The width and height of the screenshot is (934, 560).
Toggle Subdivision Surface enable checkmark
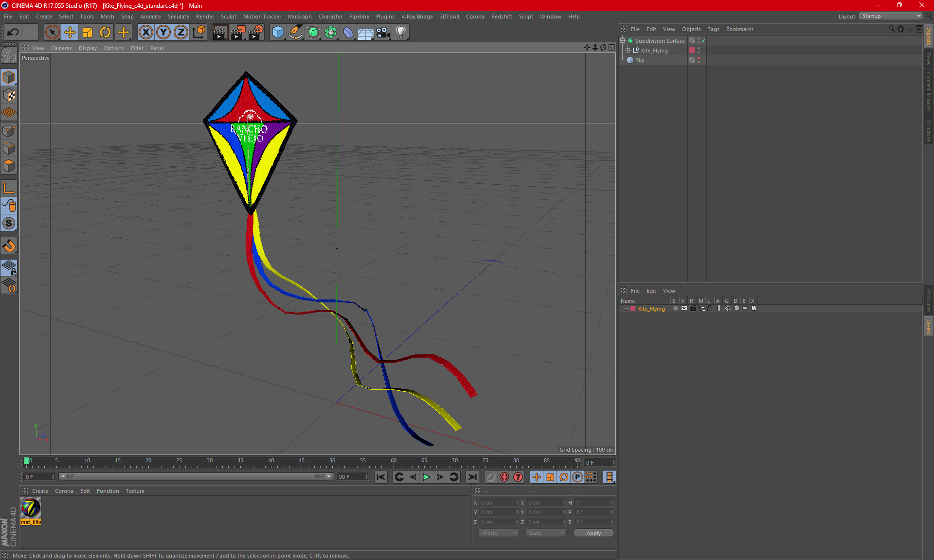tap(703, 41)
